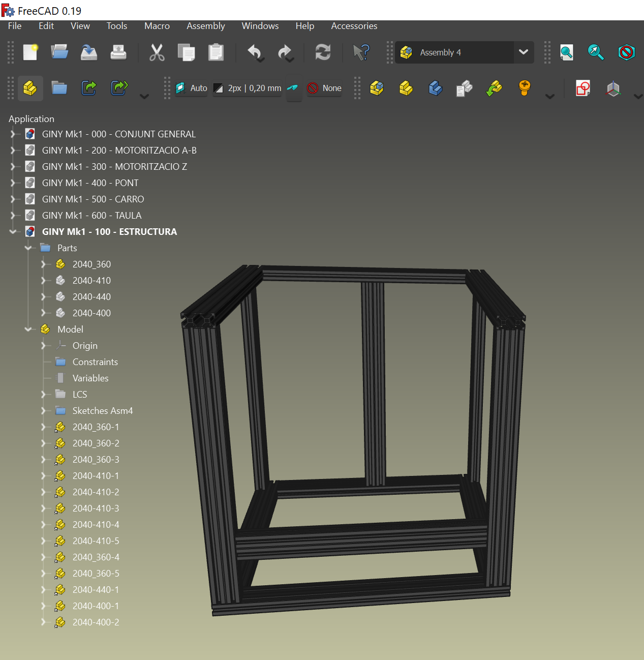Click the Stop loading icon

pos(626,52)
